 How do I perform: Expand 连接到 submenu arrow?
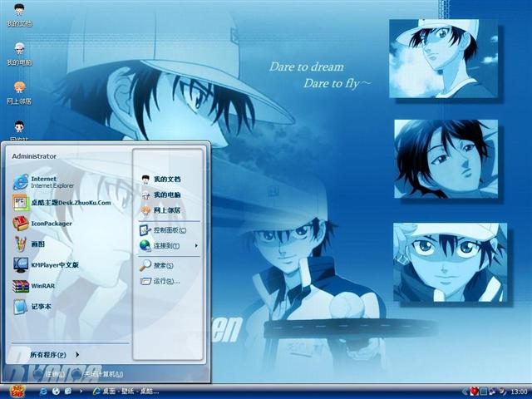(x=196, y=245)
